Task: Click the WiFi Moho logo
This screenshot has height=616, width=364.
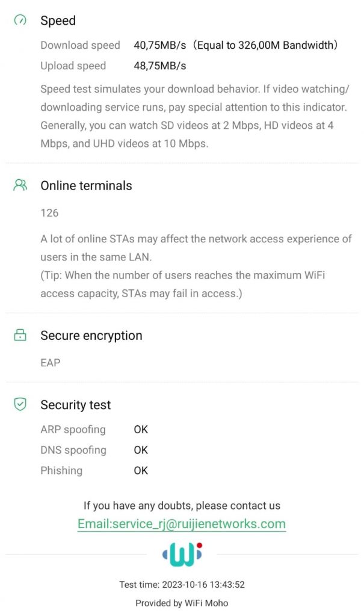Action: 182,554
